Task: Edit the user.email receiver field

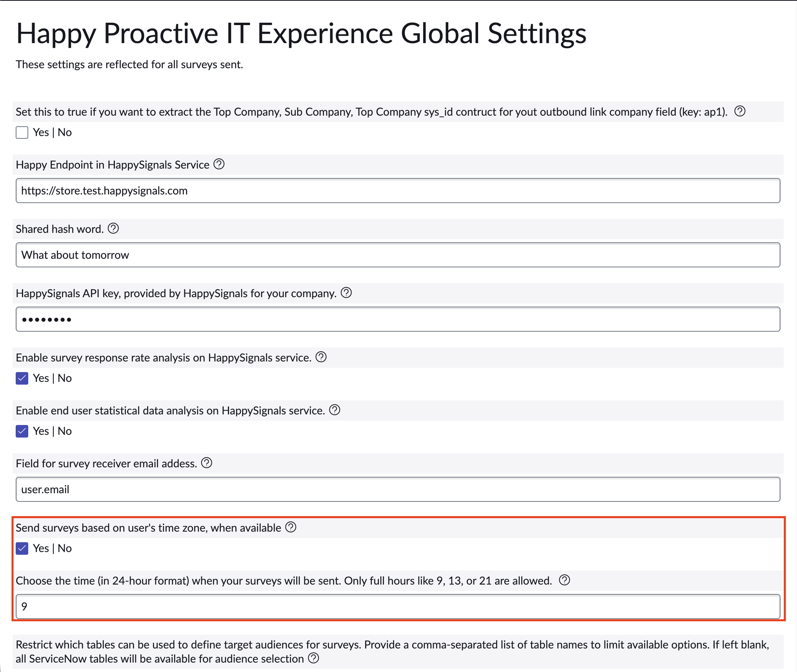Action: pos(398,489)
